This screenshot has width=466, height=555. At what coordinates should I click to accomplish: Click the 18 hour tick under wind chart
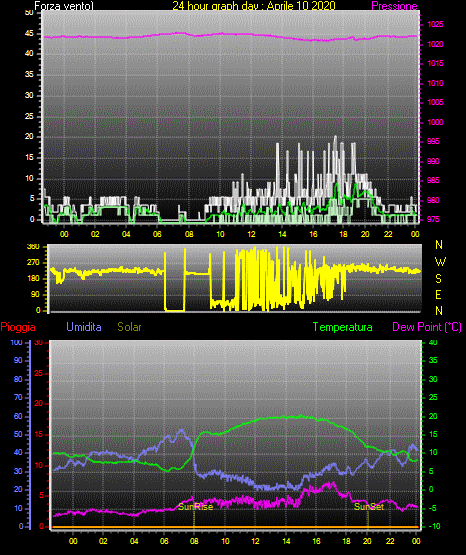tap(343, 234)
